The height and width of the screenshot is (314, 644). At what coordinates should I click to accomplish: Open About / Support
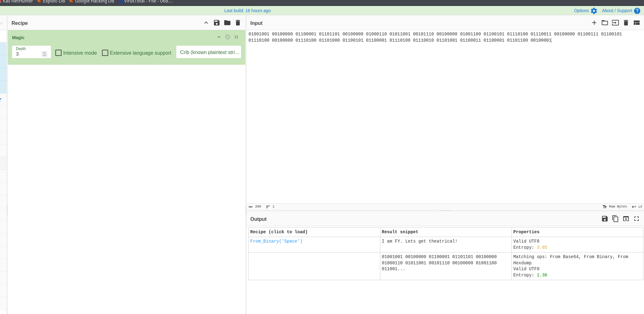pyautogui.click(x=621, y=11)
